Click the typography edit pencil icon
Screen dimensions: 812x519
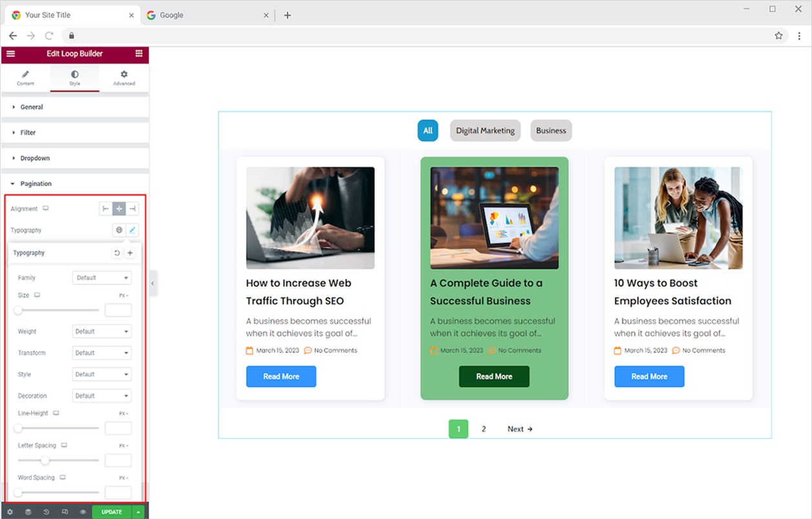coord(132,230)
